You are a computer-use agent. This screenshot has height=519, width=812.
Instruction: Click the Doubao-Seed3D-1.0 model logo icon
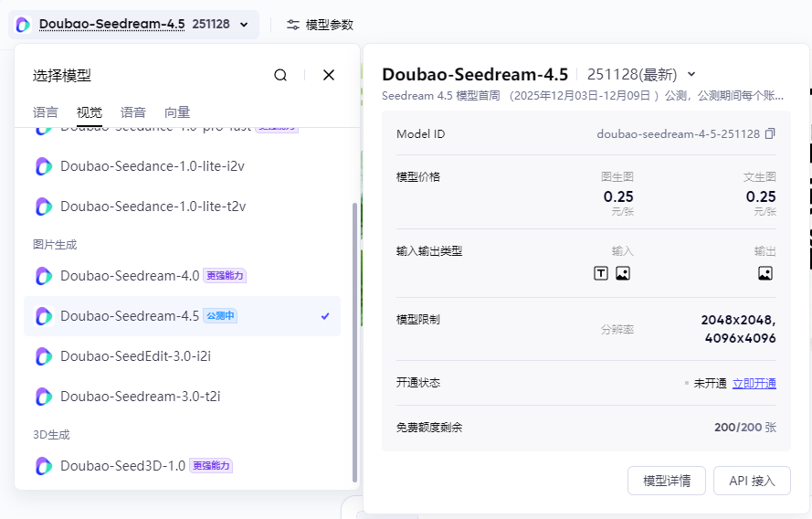pyautogui.click(x=44, y=466)
